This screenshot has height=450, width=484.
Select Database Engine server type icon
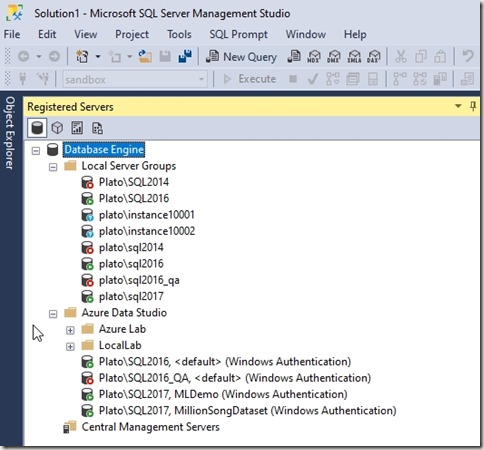(x=37, y=128)
